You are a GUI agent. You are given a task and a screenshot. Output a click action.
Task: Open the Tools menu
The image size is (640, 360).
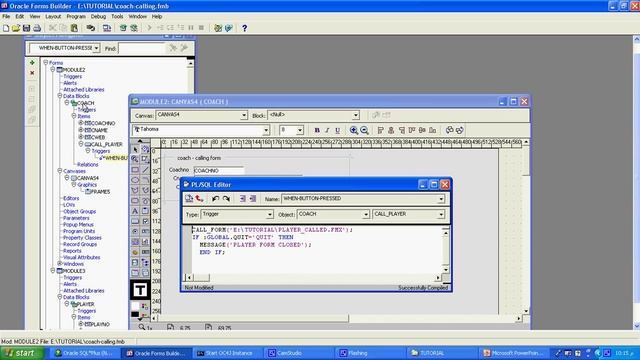(117, 16)
